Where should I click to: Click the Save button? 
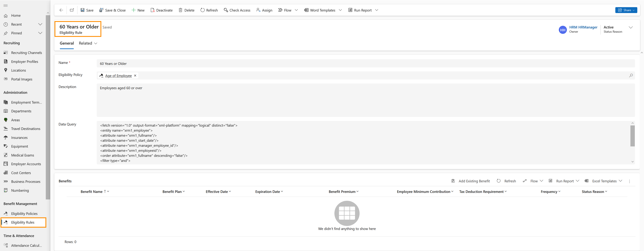[x=87, y=10]
